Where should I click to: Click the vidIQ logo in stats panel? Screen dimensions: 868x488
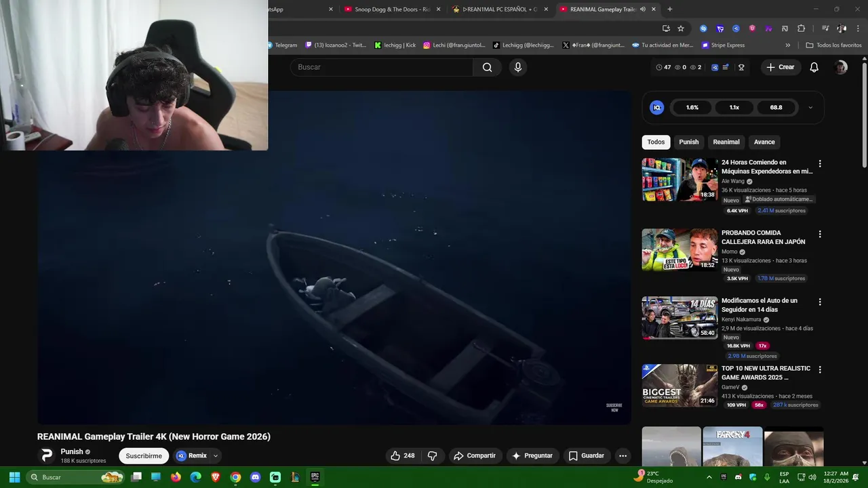pos(656,107)
